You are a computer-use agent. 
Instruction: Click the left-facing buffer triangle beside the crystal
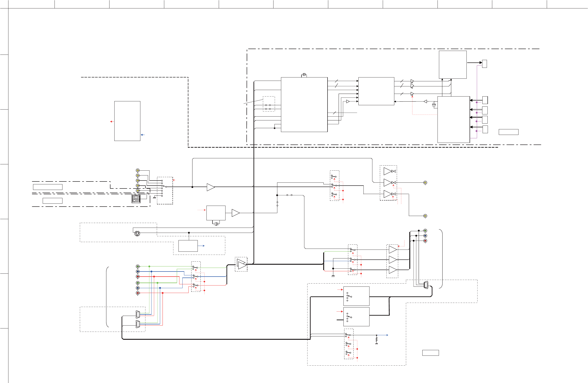(425, 101)
